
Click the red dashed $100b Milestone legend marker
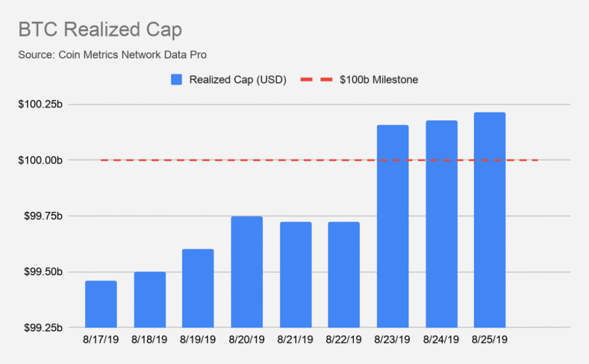[317, 80]
